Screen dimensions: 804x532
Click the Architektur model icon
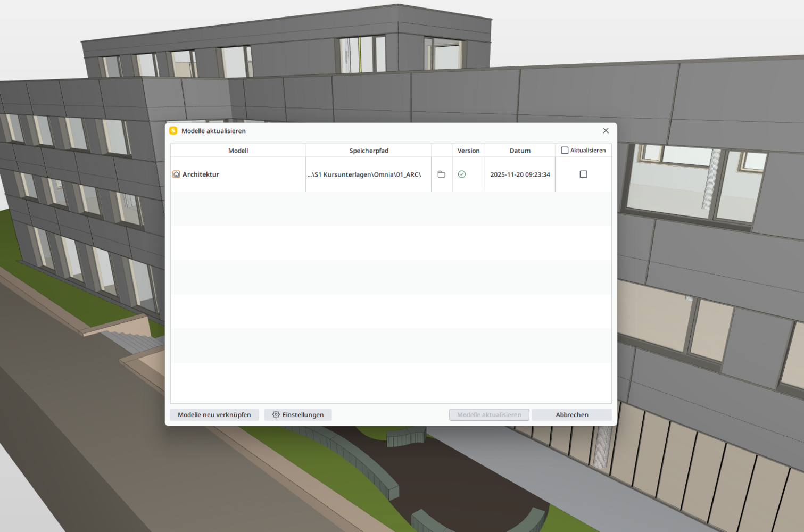point(176,174)
